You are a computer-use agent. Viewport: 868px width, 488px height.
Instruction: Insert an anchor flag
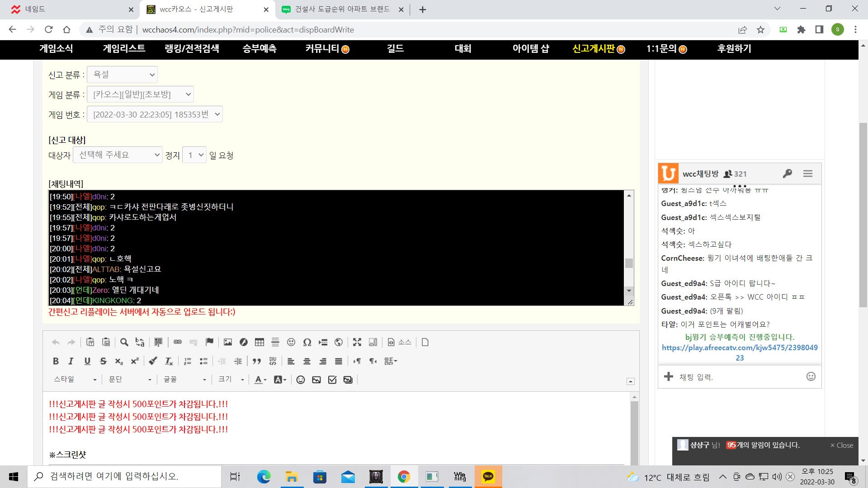(x=209, y=342)
